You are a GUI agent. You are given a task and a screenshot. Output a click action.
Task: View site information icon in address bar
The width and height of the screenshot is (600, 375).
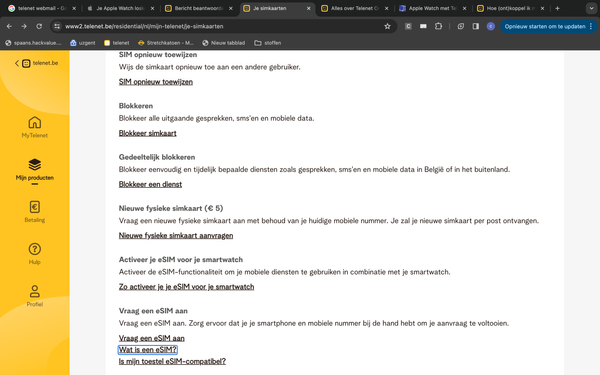click(x=57, y=26)
